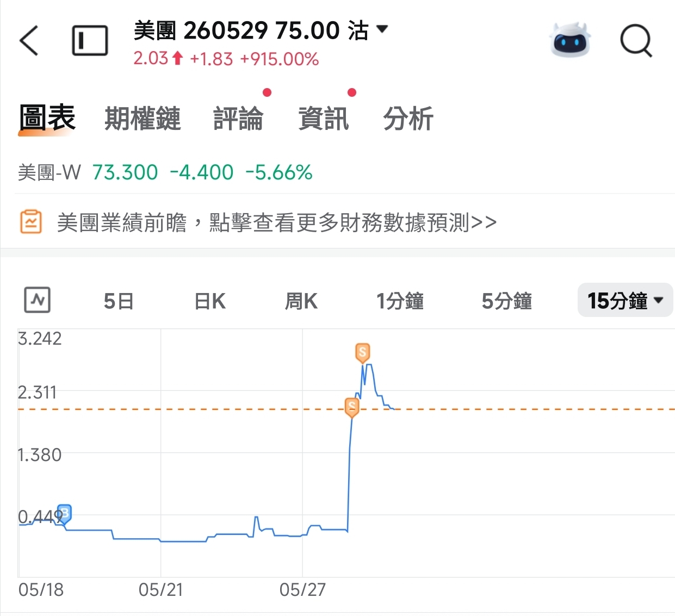Select the 5日 chart period
The height and width of the screenshot is (616, 675).
tap(119, 301)
